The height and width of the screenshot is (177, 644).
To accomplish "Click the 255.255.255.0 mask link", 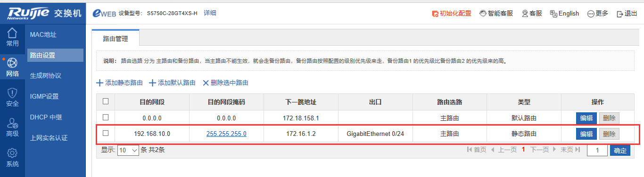I will [x=226, y=134].
